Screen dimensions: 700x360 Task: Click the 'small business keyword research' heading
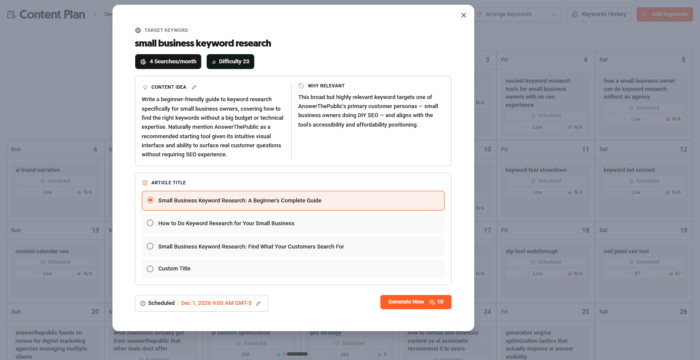[203, 43]
